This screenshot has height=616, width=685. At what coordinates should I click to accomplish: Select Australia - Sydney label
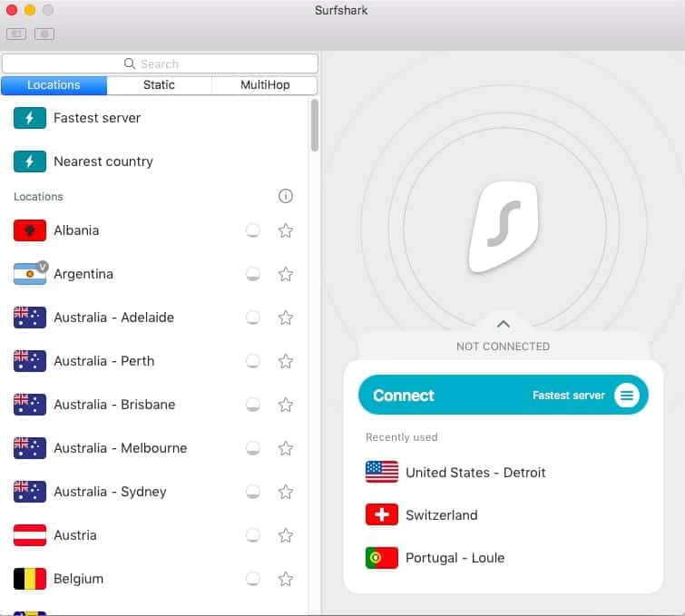110,492
